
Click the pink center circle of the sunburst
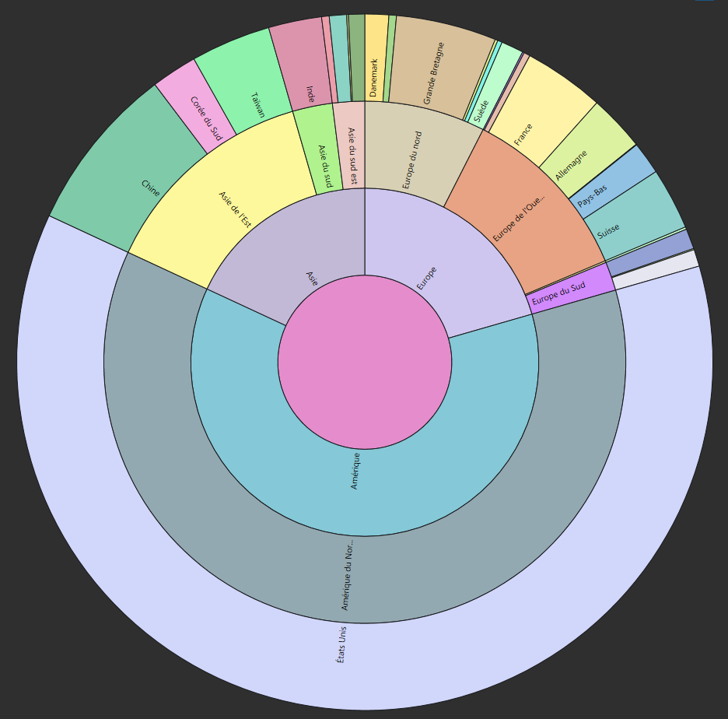click(364, 363)
